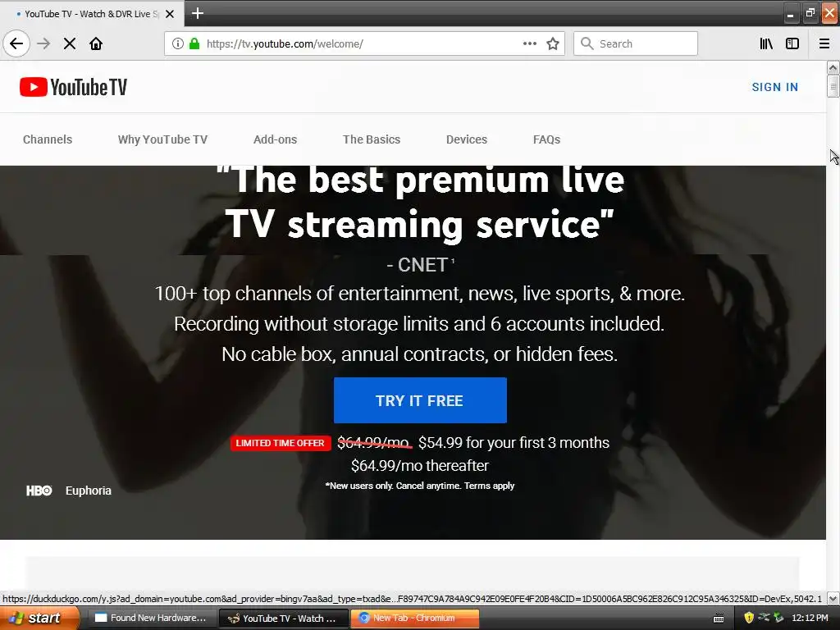This screenshot has height=630, width=840.
Task: Go back with the browser back arrow
Action: [16, 43]
